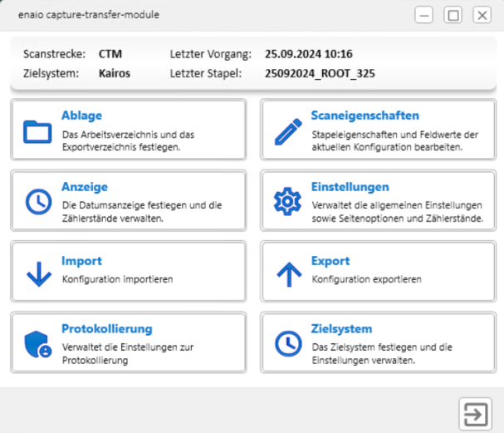
Task: Open the Scaneigenschaften heading
Action: coord(365,116)
